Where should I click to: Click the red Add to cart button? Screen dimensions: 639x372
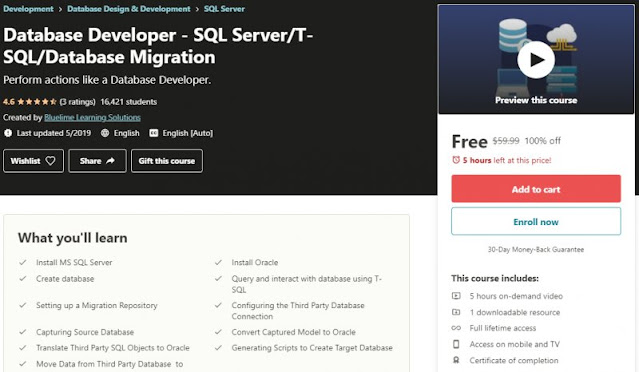pyautogui.click(x=536, y=189)
